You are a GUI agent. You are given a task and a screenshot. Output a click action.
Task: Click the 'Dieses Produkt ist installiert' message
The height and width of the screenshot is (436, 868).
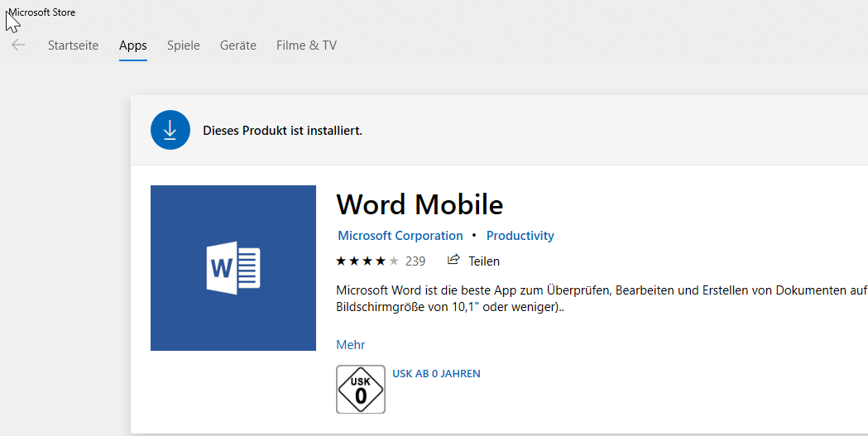[x=282, y=131]
